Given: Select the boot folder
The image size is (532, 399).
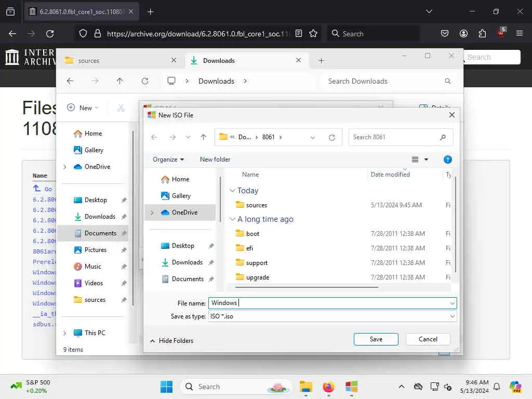Looking at the screenshot, I should pyautogui.click(x=252, y=233).
